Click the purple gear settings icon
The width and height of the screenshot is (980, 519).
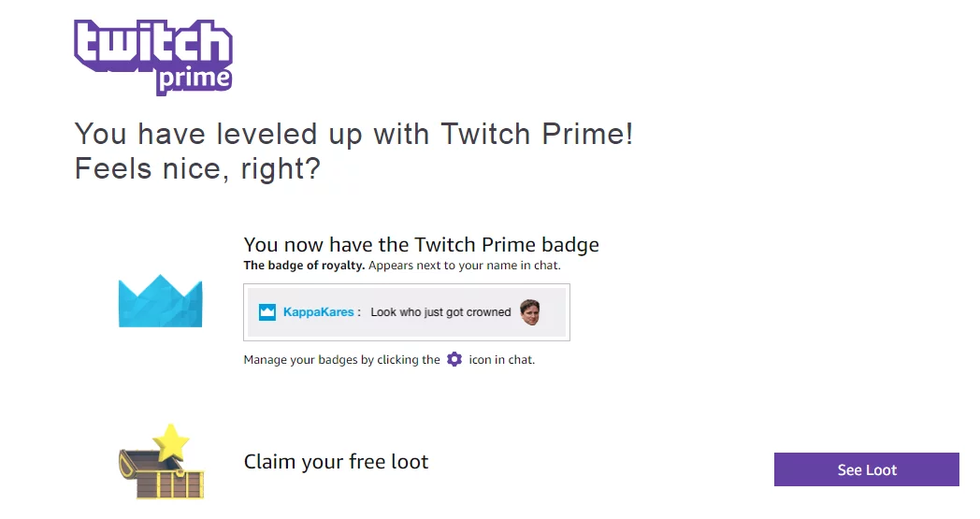click(x=454, y=359)
